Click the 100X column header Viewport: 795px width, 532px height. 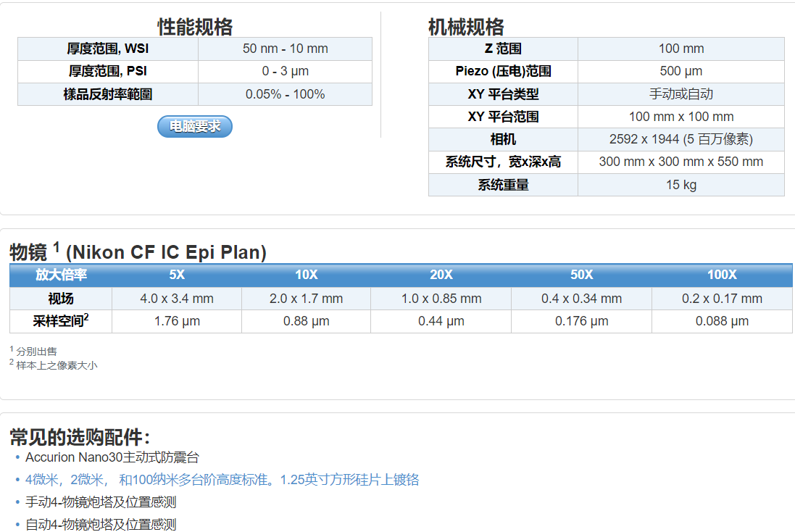click(722, 275)
